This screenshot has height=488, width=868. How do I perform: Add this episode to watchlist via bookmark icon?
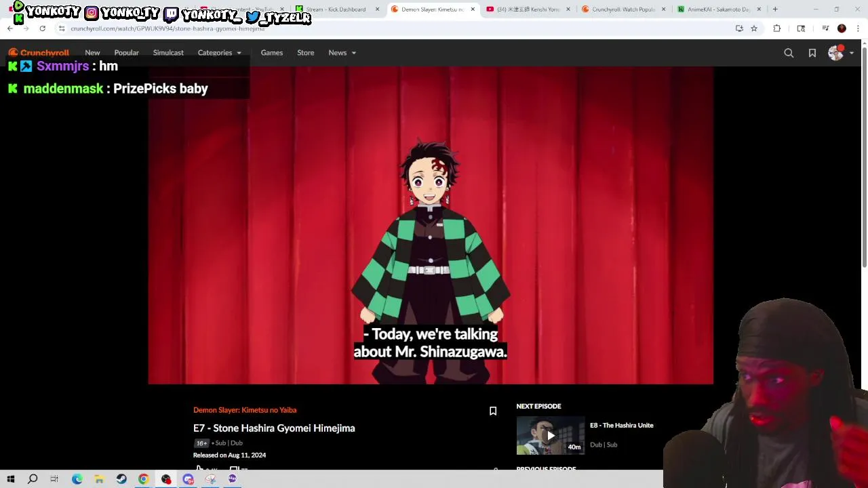coord(493,411)
